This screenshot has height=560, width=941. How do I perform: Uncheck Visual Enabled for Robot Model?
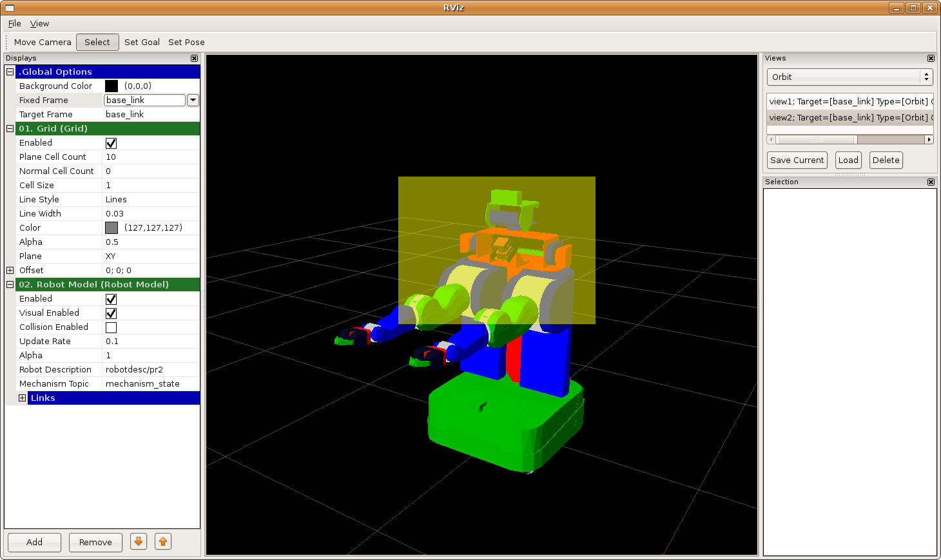111,313
